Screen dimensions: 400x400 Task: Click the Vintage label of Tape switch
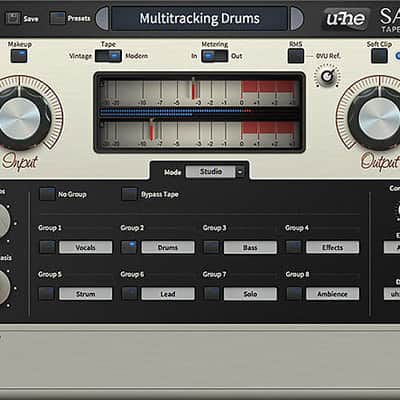pyautogui.click(x=80, y=56)
